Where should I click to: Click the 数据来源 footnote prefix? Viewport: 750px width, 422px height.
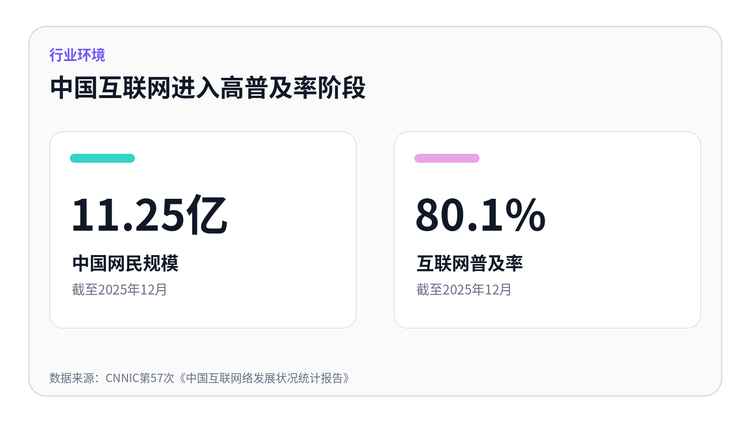pos(72,378)
